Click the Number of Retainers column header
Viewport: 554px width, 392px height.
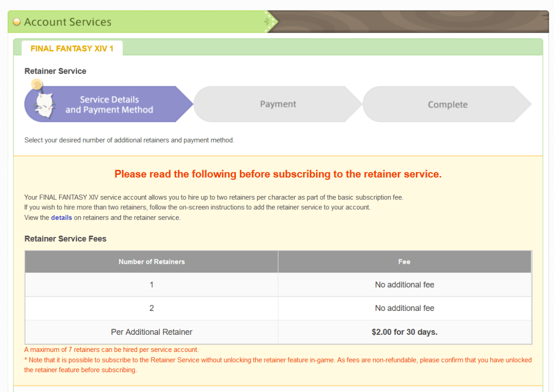tap(151, 261)
